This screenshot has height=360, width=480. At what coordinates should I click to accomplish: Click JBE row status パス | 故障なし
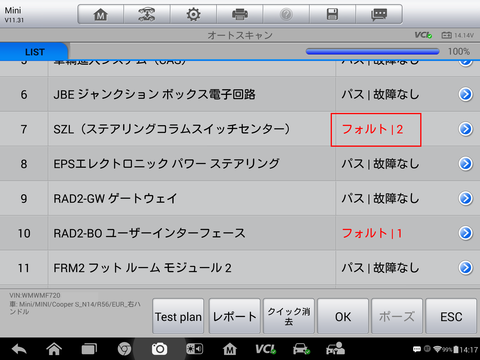[x=380, y=94]
